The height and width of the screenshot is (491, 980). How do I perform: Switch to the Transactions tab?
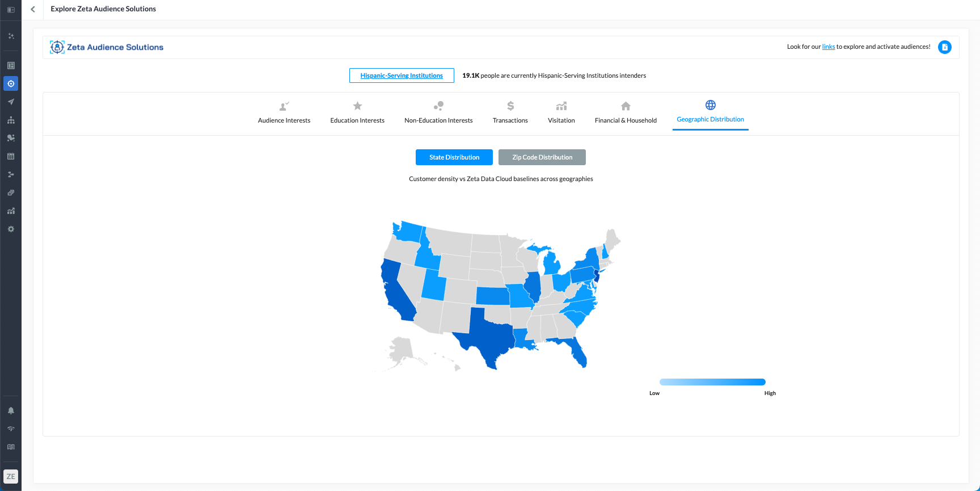pos(510,112)
